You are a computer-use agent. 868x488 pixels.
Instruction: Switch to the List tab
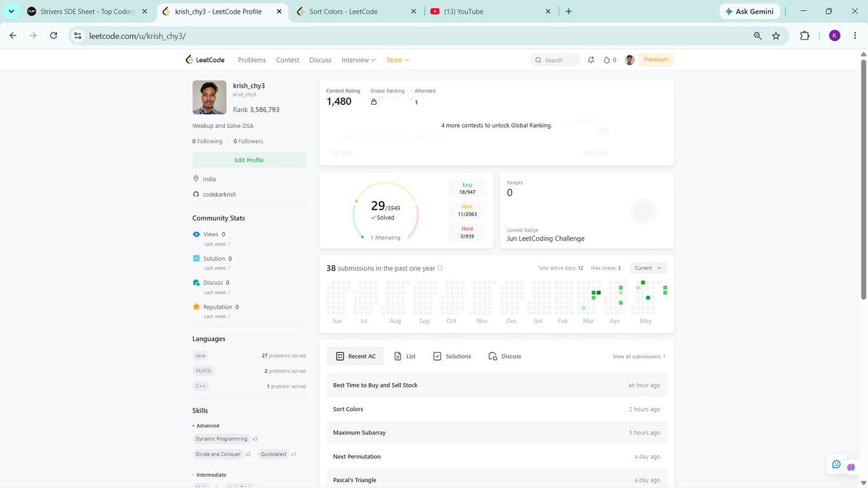(405, 356)
